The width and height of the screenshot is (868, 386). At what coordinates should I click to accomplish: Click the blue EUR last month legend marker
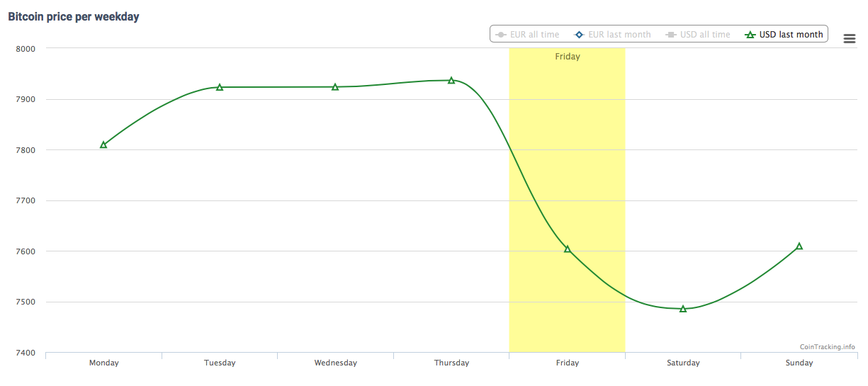coord(579,34)
